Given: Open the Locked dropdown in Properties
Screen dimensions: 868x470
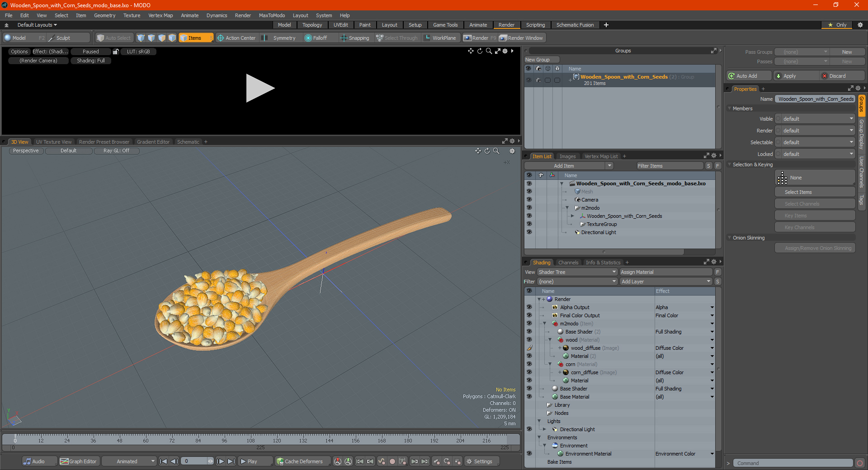Looking at the screenshot, I should [815, 154].
